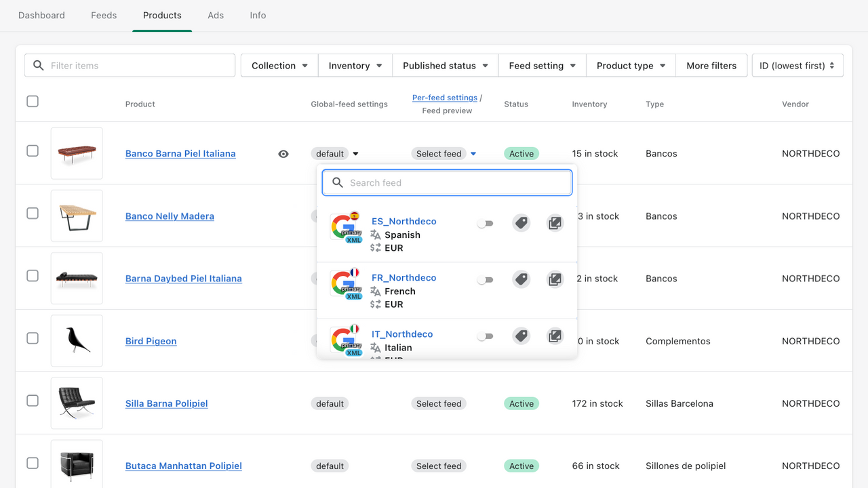Expand the Product type filter
The height and width of the screenshot is (488, 868).
click(x=630, y=65)
